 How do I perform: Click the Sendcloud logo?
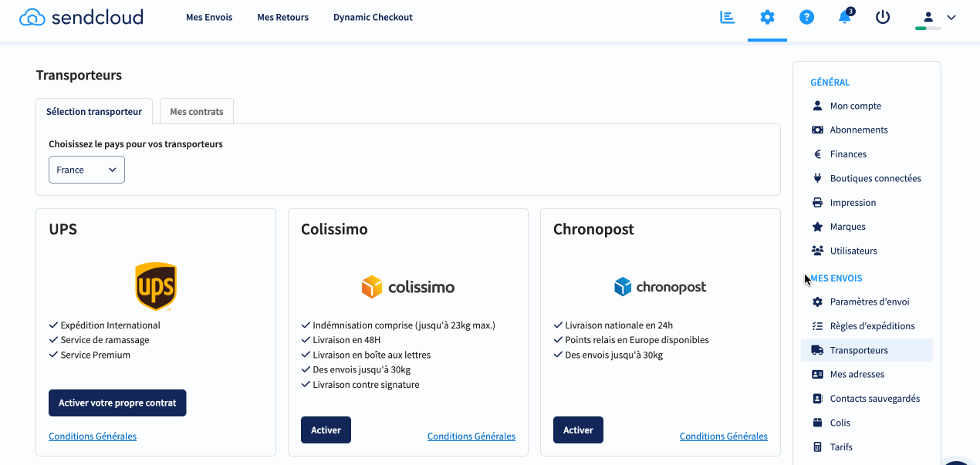(x=81, y=17)
